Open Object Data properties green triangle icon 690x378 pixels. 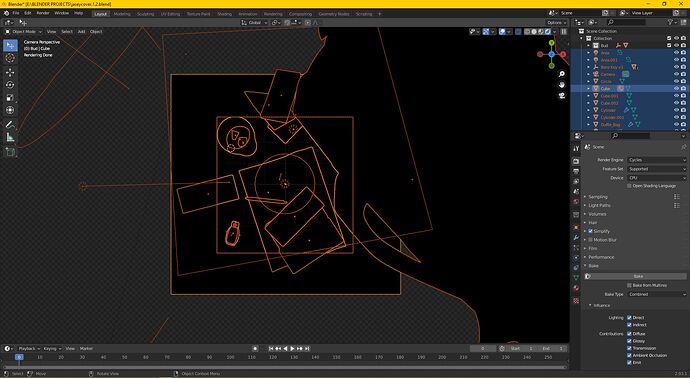tap(576, 278)
